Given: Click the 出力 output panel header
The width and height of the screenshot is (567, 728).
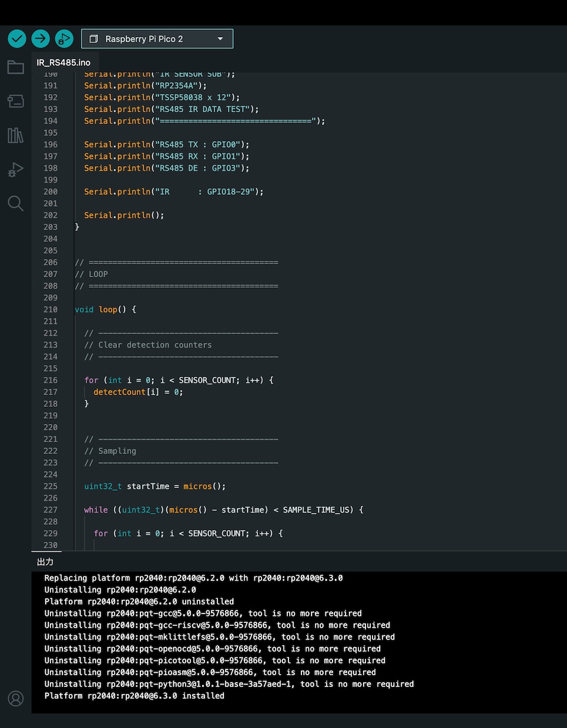Looking at the screenshot, I should pyautogui.click(x=45, y=562).
